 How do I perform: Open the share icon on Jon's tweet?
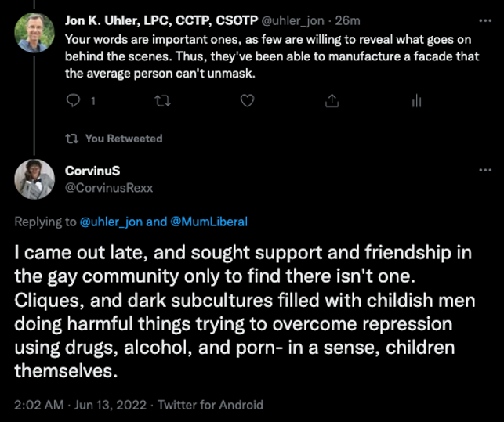(x=331, y=100)
